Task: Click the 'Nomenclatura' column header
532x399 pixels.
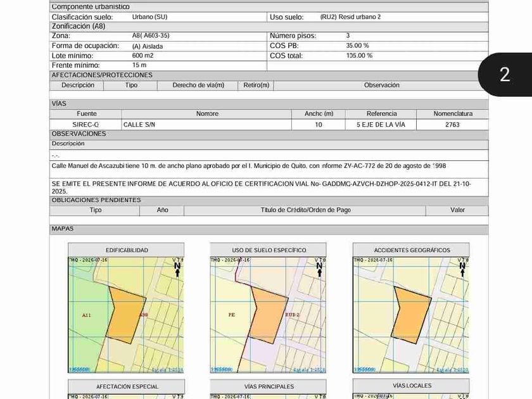Action: pos(453,113)
